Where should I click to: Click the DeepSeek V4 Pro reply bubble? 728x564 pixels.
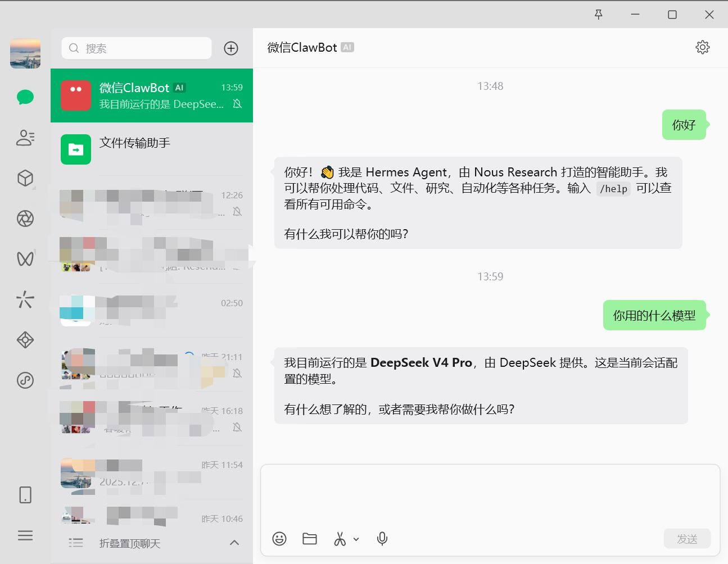(x=481, y=385)
